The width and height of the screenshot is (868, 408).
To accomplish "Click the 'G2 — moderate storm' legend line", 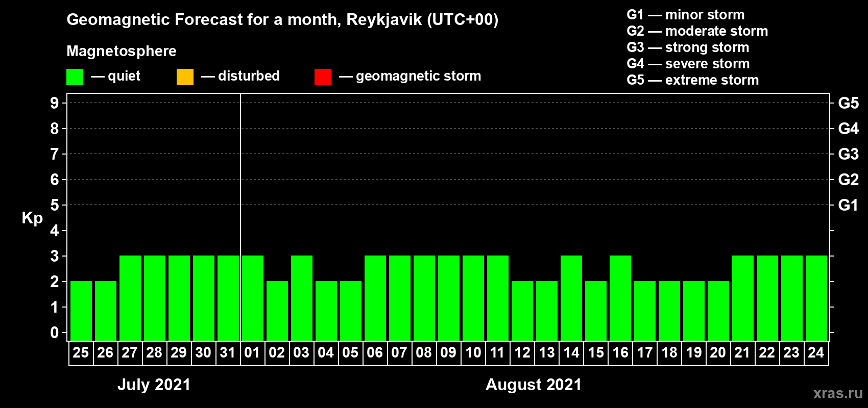I will click(697, 31).
